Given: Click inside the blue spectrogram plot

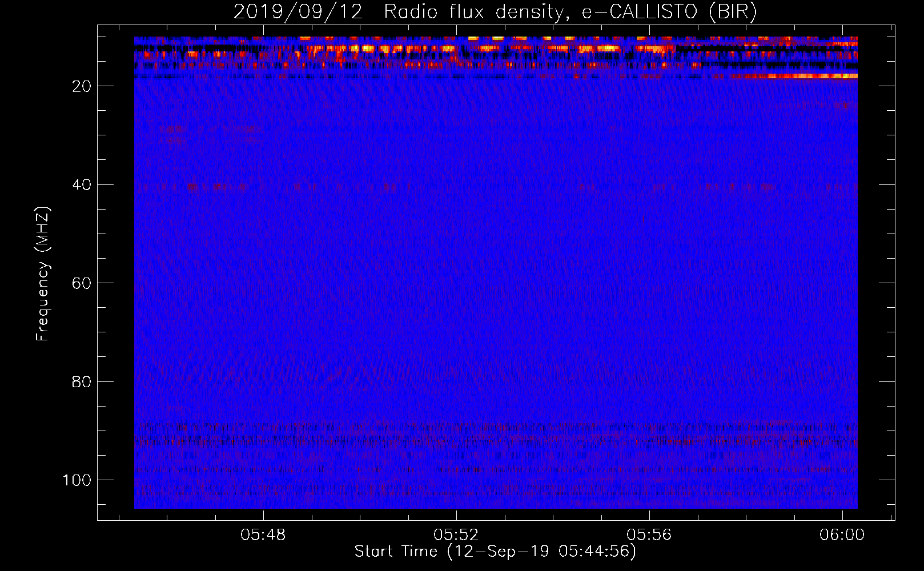Looking at the screenshot, I should pos(496,272).
